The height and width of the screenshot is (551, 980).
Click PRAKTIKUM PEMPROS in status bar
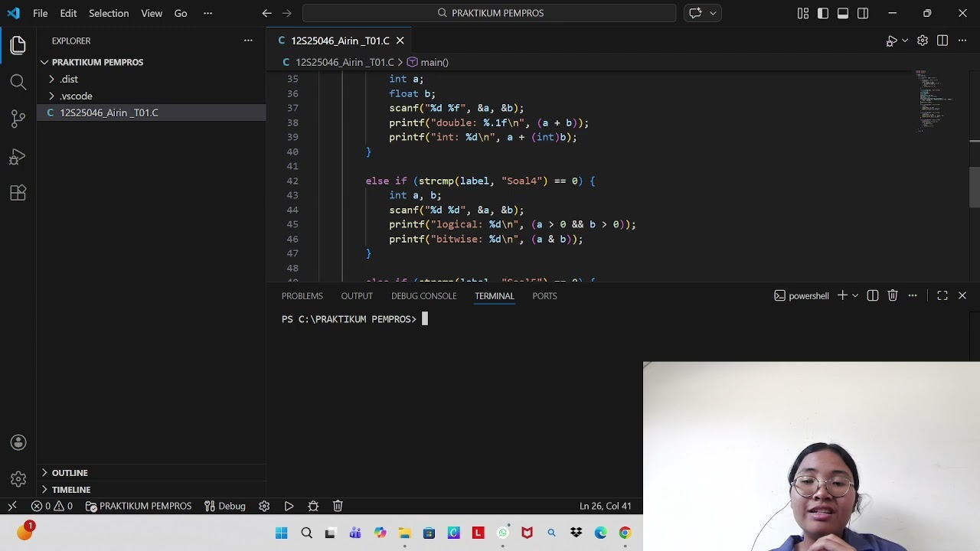[x=139, y=506]
